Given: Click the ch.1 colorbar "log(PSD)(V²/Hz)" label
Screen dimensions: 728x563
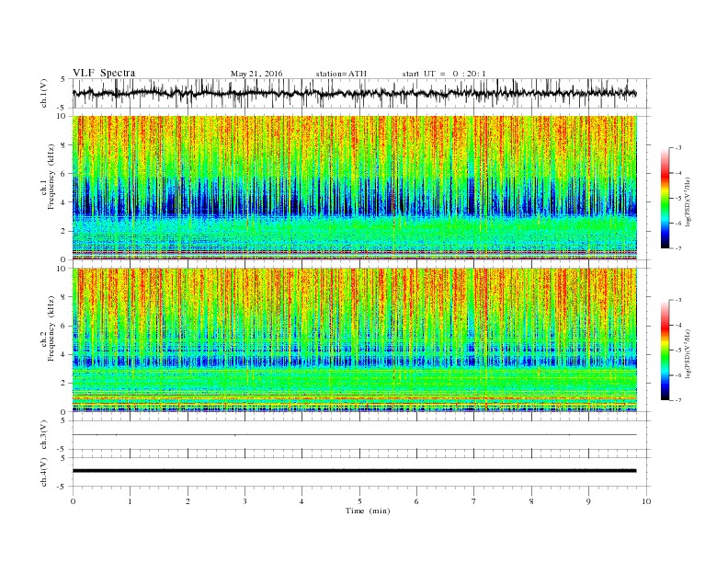Looking at the screenshot, I should coord(688,201).
